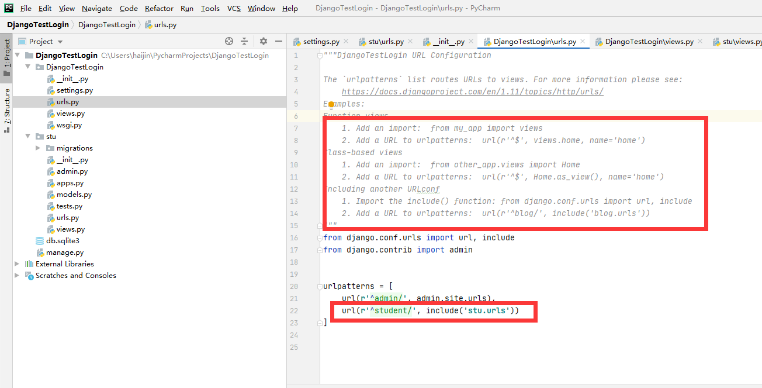Click the 1: Project side tool tab

pos(6,57)
